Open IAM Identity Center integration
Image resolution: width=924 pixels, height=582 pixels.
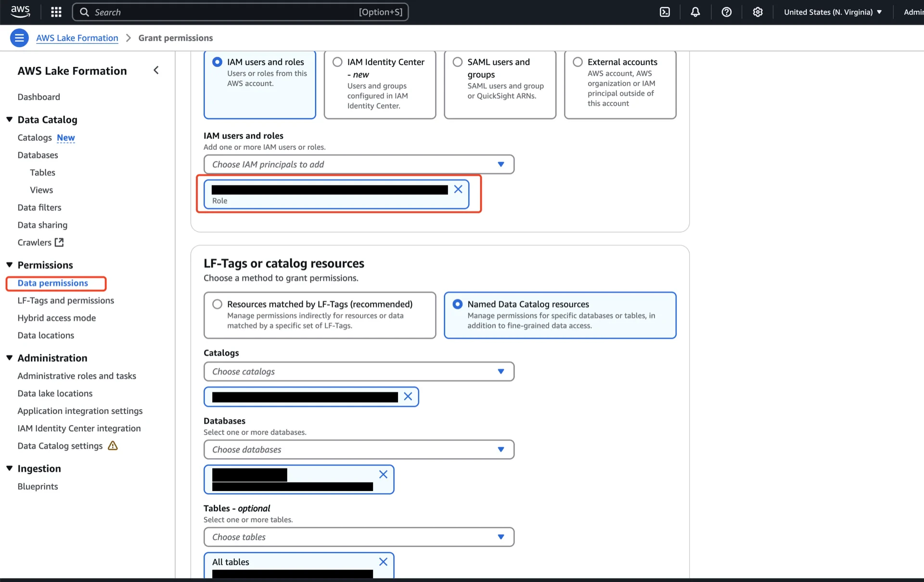click(x=79, y=428)
